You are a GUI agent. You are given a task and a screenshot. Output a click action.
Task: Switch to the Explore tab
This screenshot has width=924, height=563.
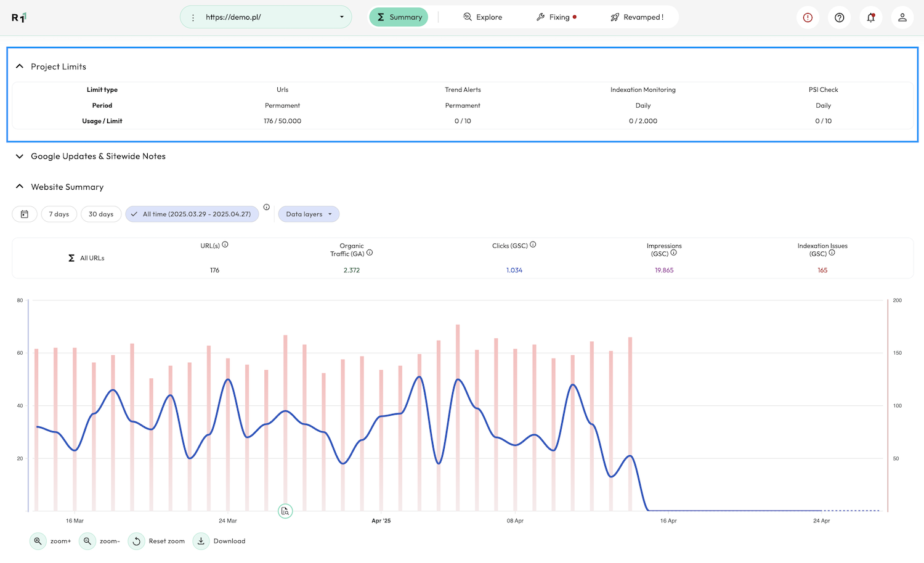tap(482, 17)
